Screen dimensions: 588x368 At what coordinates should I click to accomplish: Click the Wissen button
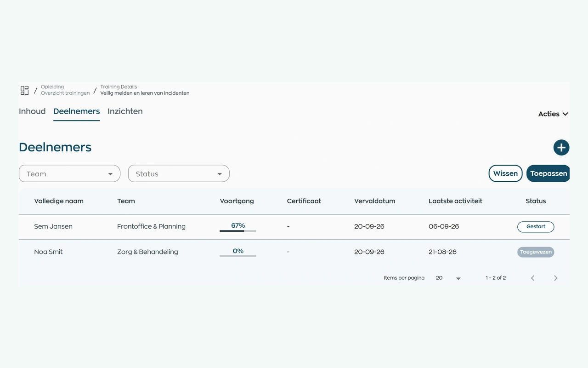[505, 173]
